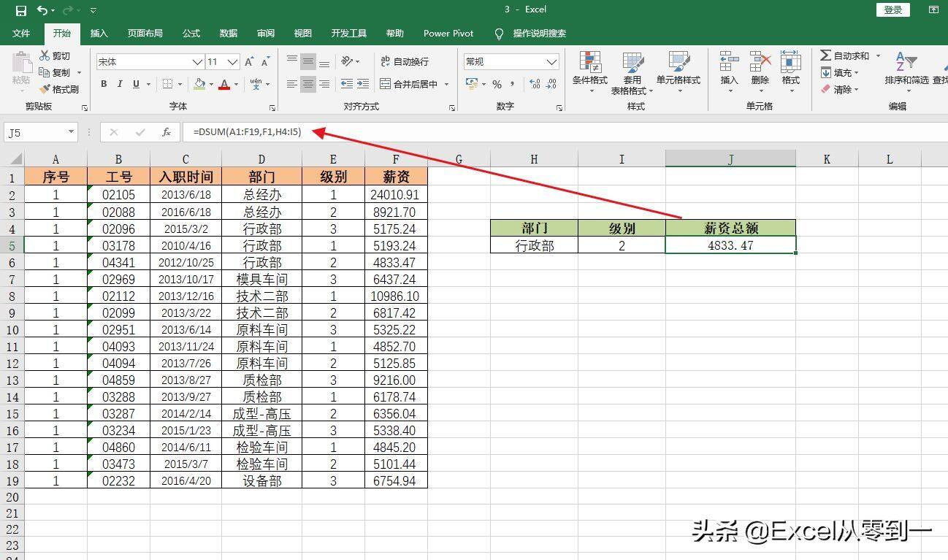Viewport: 948px width, 560px height.
Task: Click Increase Decimal icon
Action: pos(535,84)
